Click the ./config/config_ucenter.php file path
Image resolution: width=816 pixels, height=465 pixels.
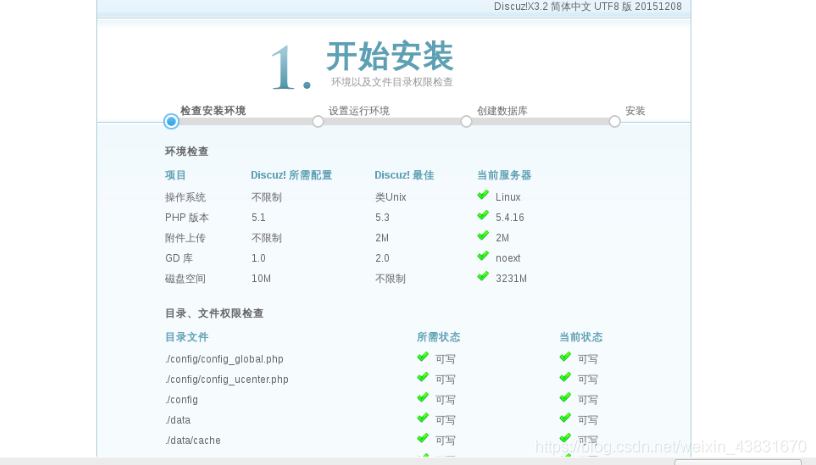[227, 379]
